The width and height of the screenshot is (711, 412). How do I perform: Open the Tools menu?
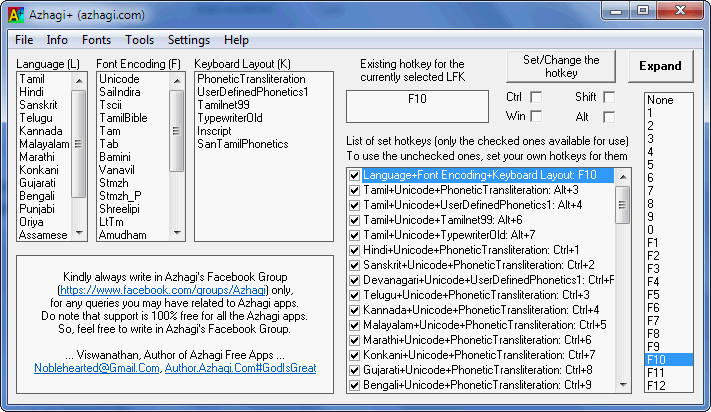coord(139,40)
